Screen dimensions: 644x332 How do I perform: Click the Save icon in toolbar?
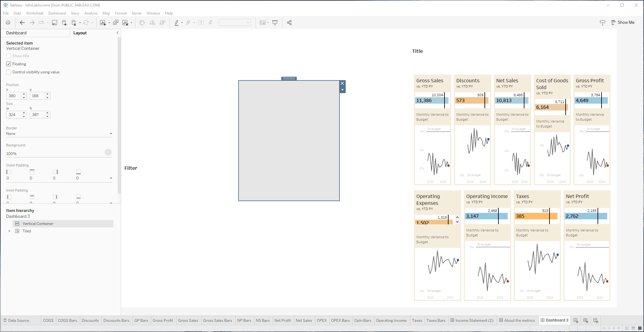(55, 23)
